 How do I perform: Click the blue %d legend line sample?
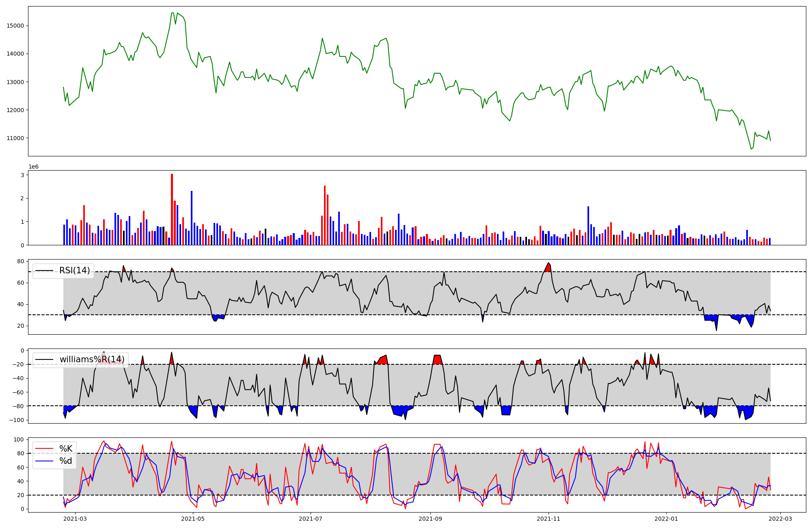[x=45, y=461]
